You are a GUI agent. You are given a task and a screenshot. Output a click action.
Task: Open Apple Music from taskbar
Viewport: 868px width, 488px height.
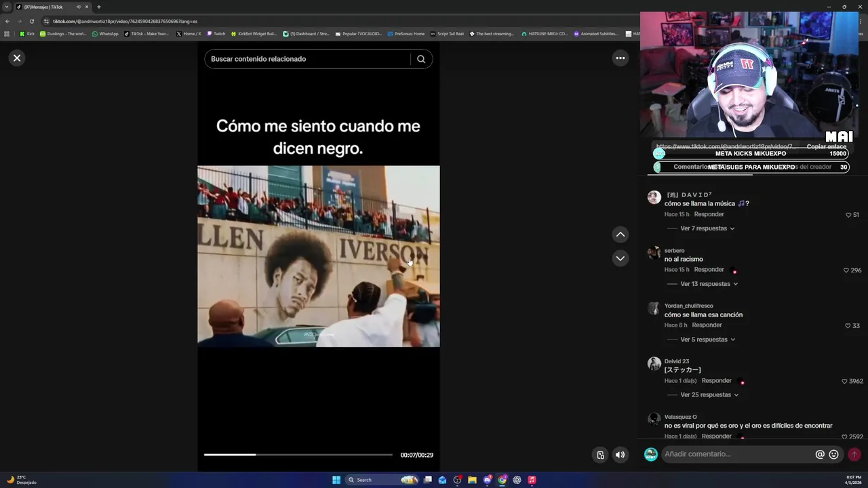[532, 480]
